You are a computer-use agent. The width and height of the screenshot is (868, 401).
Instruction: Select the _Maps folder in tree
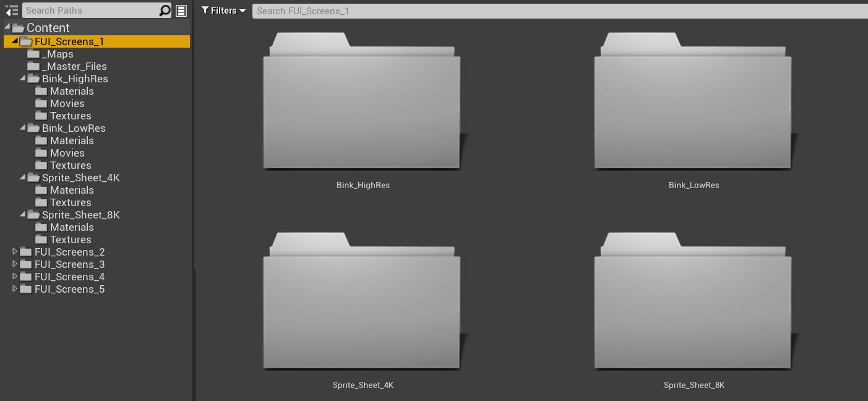tap(57, 54)
